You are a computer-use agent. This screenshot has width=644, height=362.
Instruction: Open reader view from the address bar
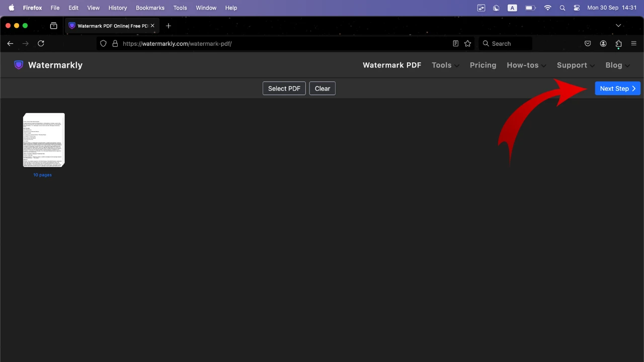tap(455, 43)
